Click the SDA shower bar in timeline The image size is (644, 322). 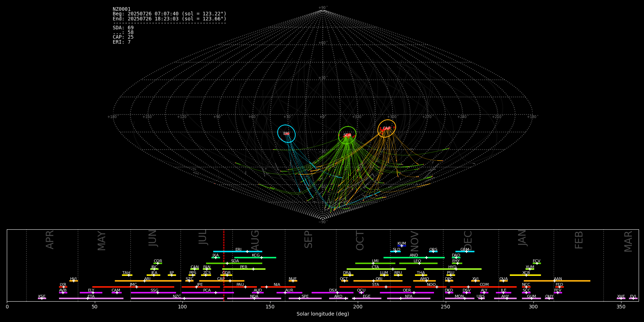tap(234, 263)
